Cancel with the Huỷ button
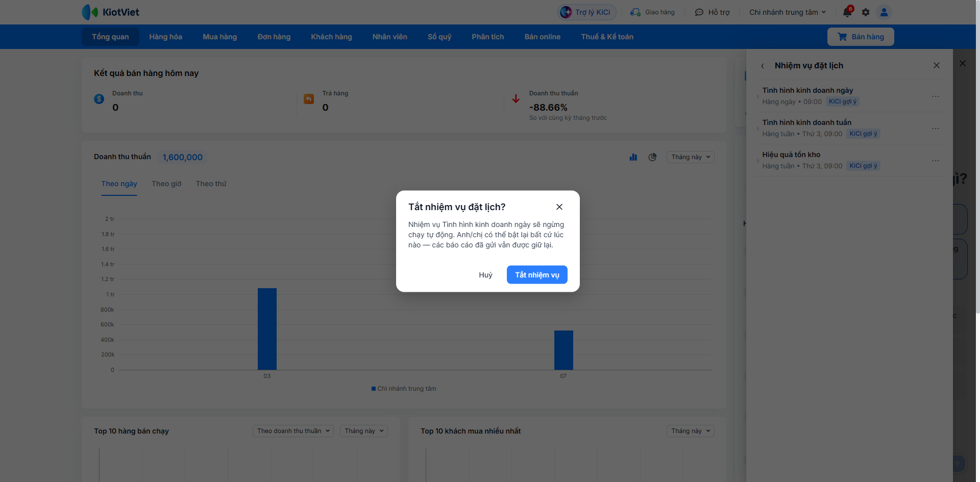The height and width of the screenshot is (482, 980). point(485,275)
